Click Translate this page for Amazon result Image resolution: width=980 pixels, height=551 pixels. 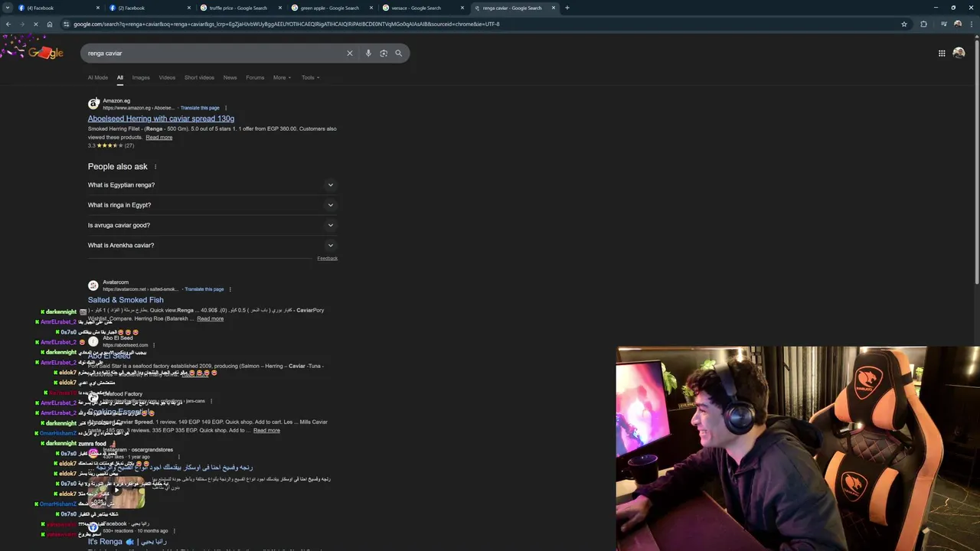tap(200, 108)
